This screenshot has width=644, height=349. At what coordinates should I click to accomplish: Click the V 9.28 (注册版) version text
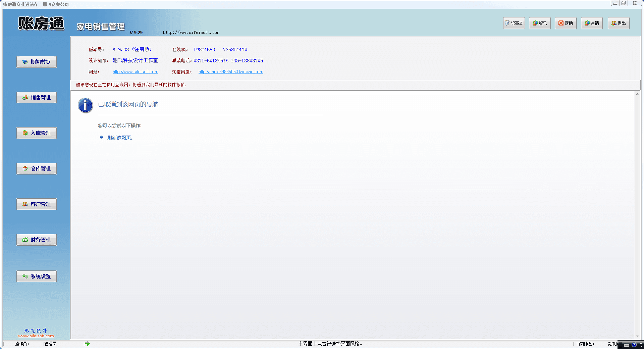tap(132, 49)
